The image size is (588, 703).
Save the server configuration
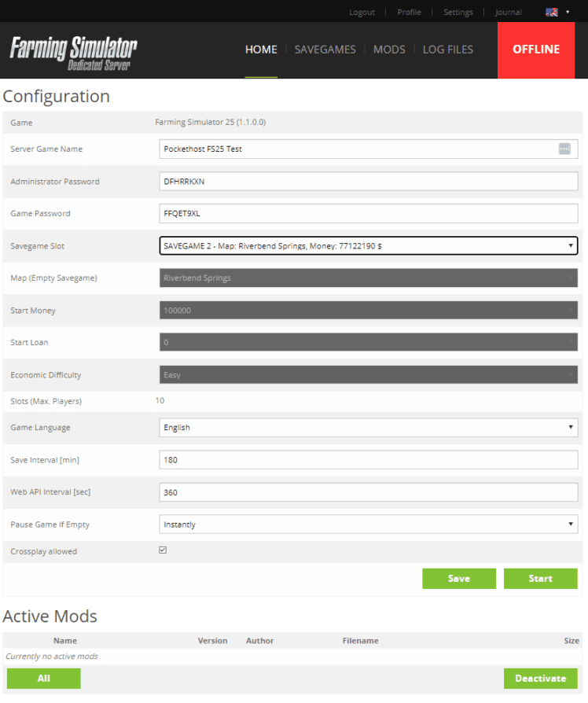pyautogui.click(x=459, y=578)
